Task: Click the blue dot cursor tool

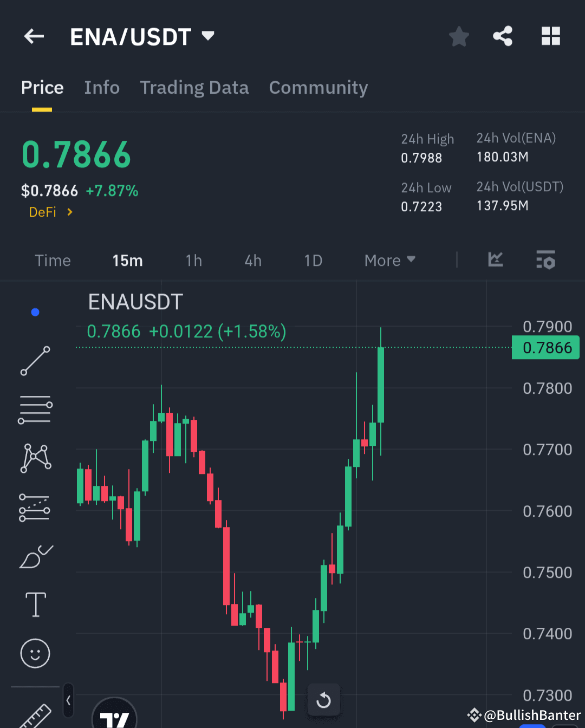Action: [x=35, y=311]
